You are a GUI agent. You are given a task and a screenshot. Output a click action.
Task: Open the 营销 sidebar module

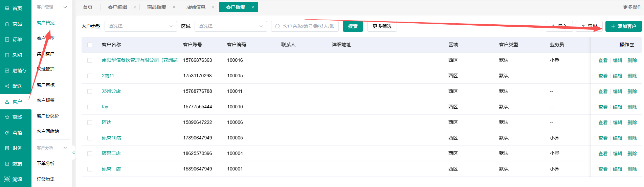(16, 133)
